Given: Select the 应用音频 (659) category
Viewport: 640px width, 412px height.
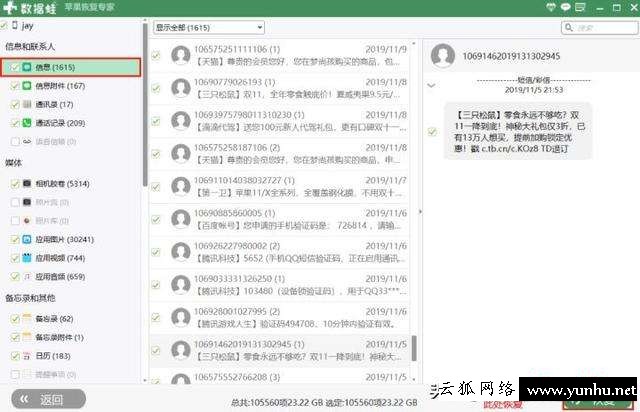Looking at the screenshot, I should click(x=60, y=277).
